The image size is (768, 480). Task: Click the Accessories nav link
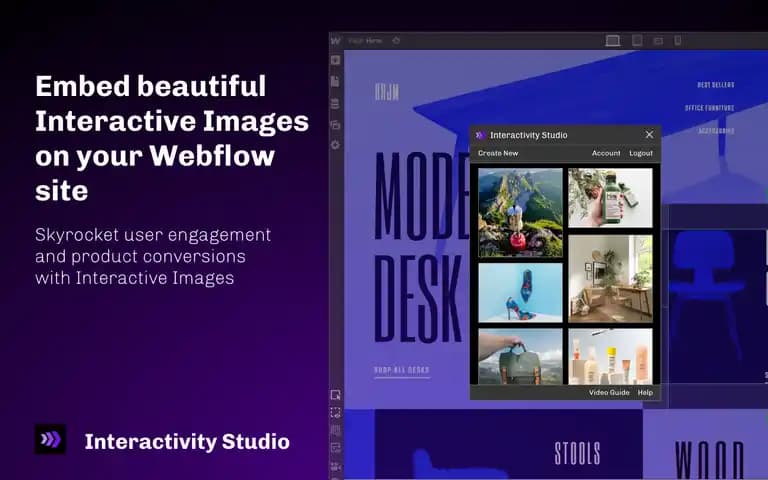(x=716, y=131)
